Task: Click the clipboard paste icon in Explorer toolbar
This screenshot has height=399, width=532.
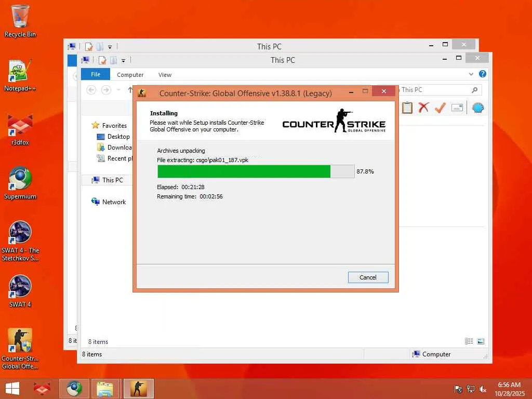Action: pos(407,108)
